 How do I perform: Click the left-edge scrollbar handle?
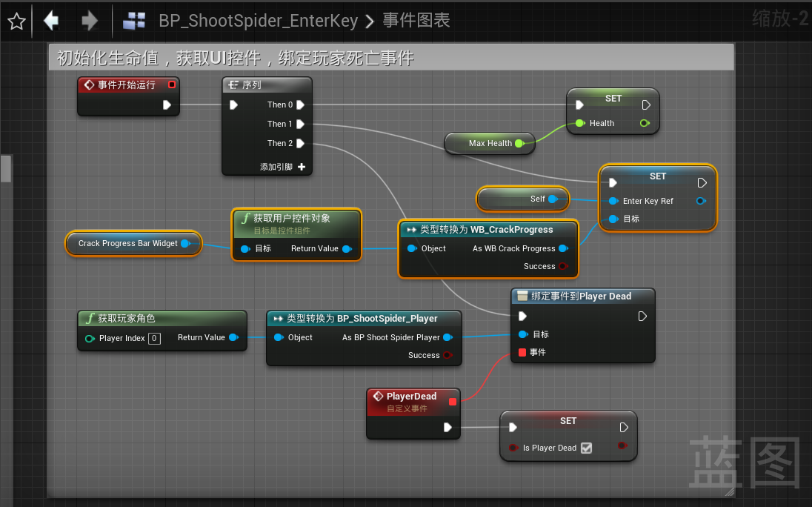click(x=7, y=169)
